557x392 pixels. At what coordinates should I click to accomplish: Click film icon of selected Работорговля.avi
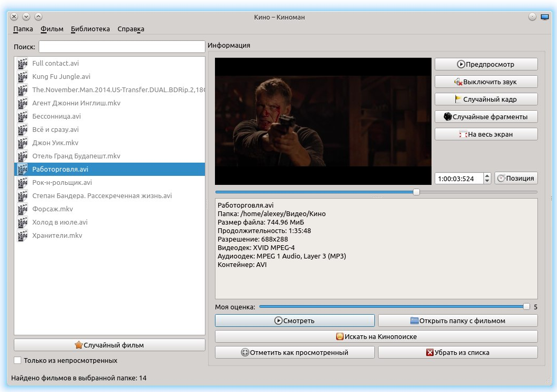(22, 169)
